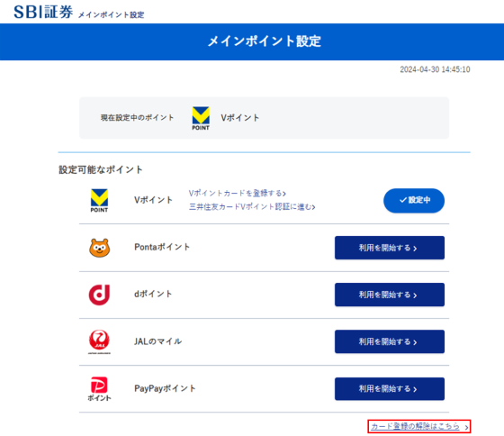Click the JALのマイル label text

(x=157, y=341)
